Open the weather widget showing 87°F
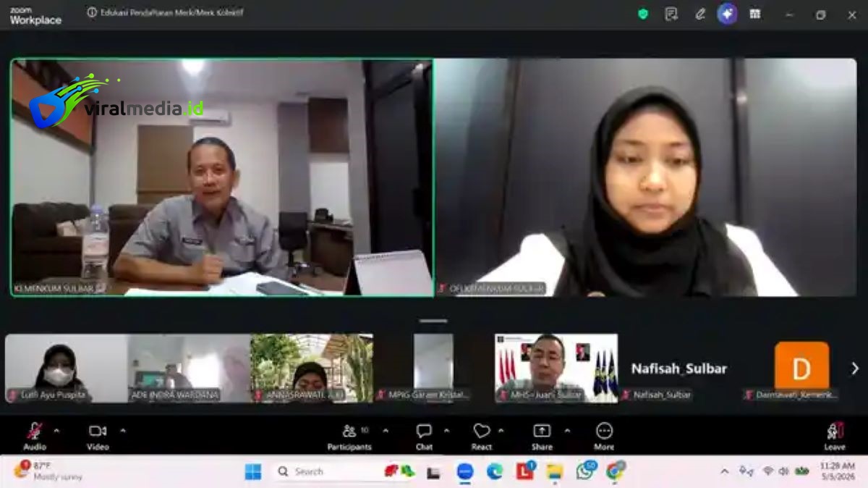The image size is (868, 488). (48, 471)
